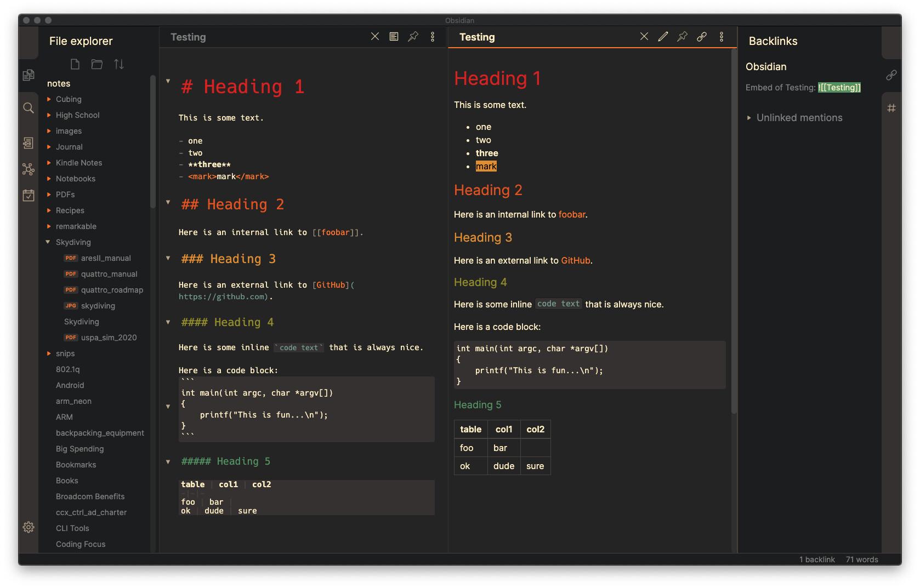Open the Obsidian backlink result heading
Viewport: 920px width, 588px height.
[x=766, y=66]
